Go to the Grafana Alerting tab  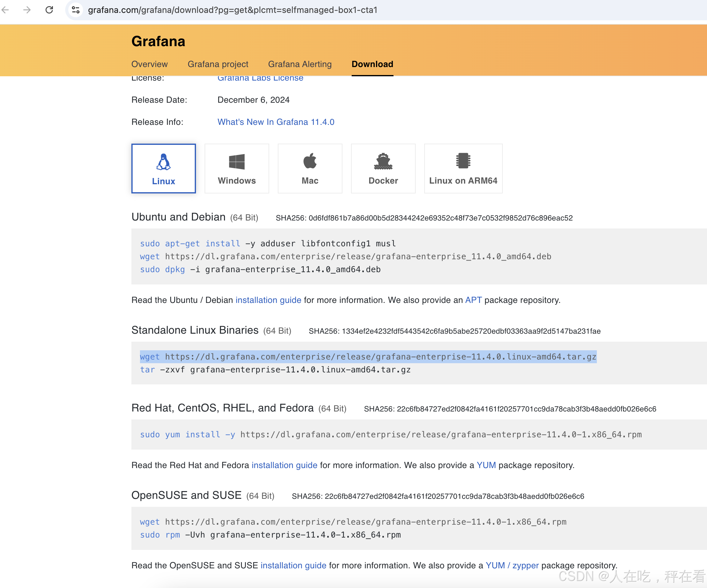pos(300,64)
